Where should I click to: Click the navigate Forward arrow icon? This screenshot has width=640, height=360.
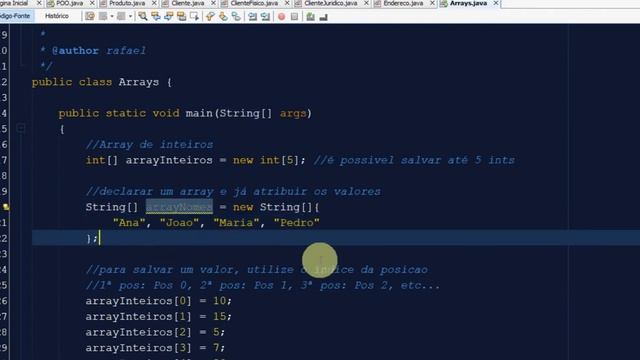click(x=121, y=16)
